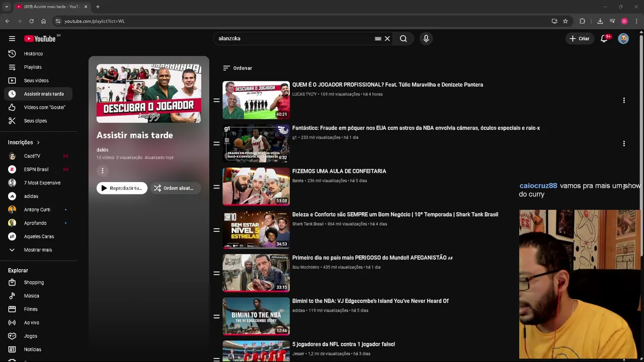Grab reorder handle of Confeitaria video
The image size is (644, 362).
216,187
